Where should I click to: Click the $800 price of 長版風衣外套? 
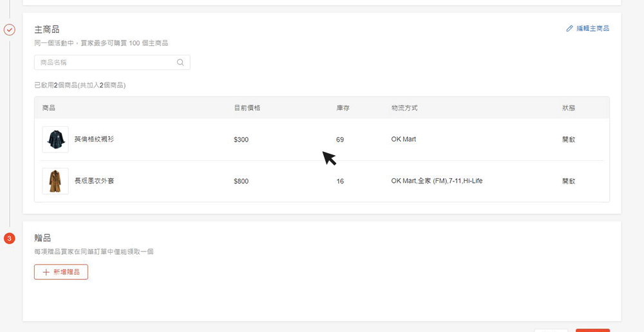coord(241,181)
